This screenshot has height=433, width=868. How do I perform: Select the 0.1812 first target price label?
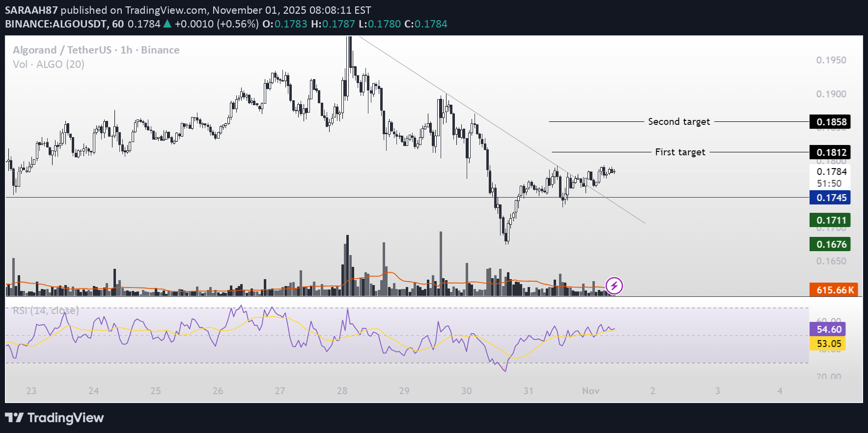click(831, 152)
